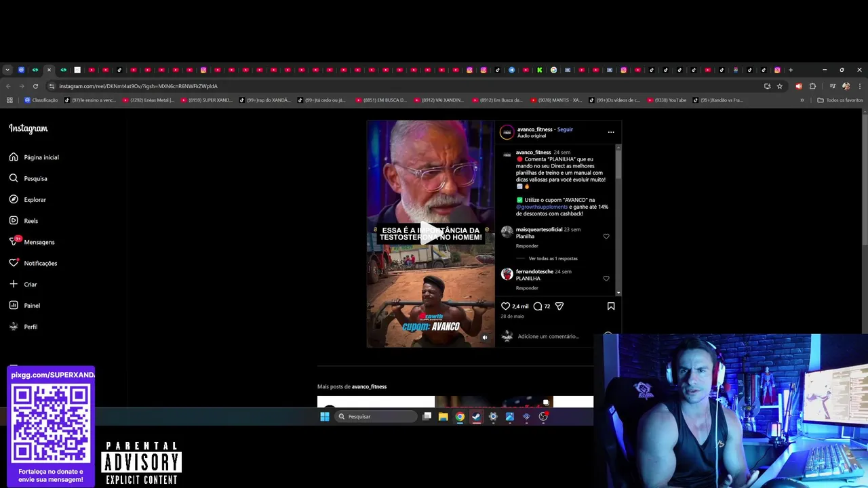This screenshot has height=488, width=868.
Task: Open the three-dot more options menu
Action: [x=611, y=132]
